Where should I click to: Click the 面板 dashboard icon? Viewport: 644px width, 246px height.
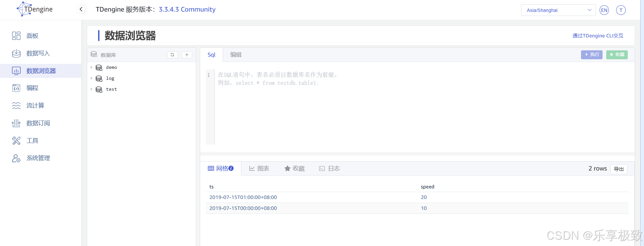[x=16, y=36]
